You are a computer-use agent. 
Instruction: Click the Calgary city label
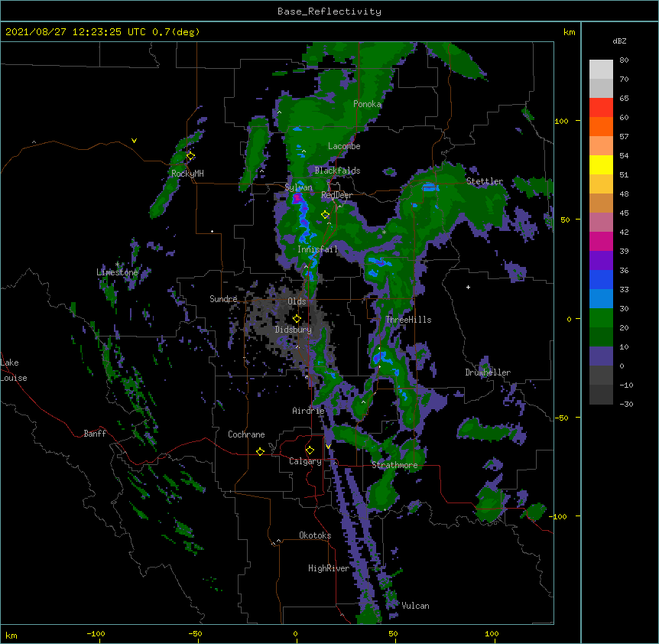[x=306, y=461]
